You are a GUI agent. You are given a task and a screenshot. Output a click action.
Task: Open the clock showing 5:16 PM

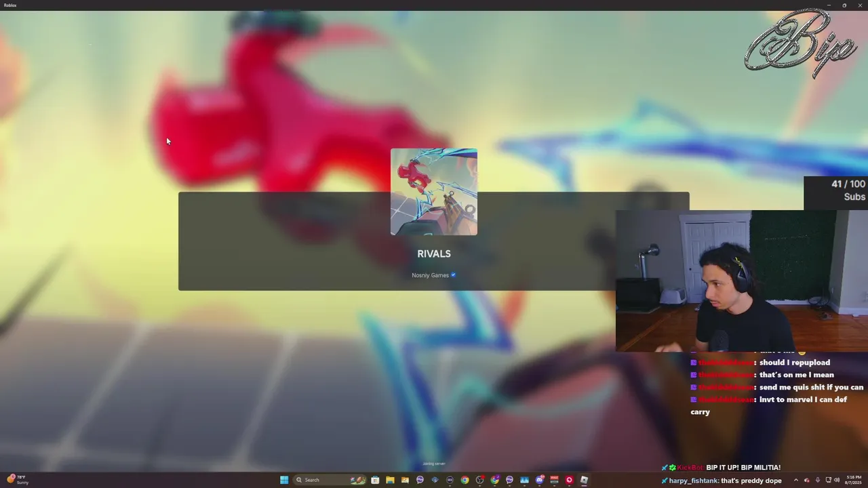pos(854,480)
